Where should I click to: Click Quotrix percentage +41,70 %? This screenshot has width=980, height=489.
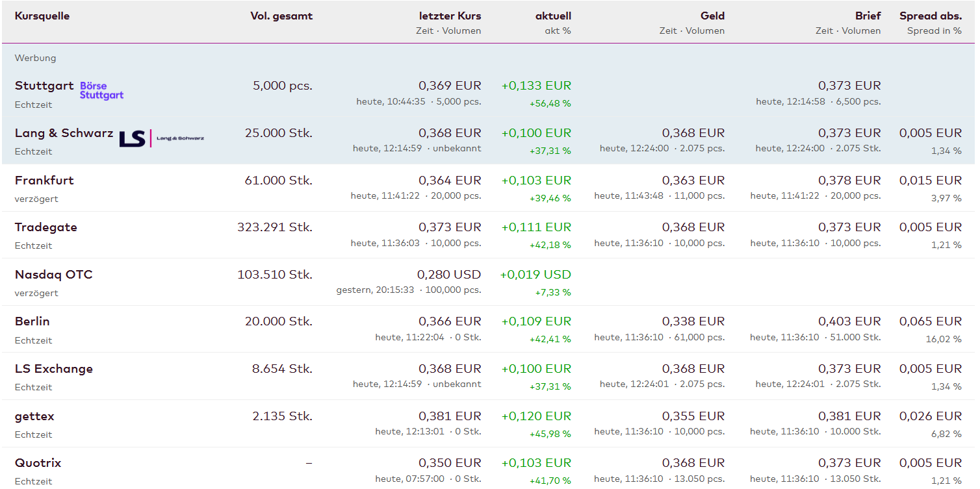tap(550, 481)
